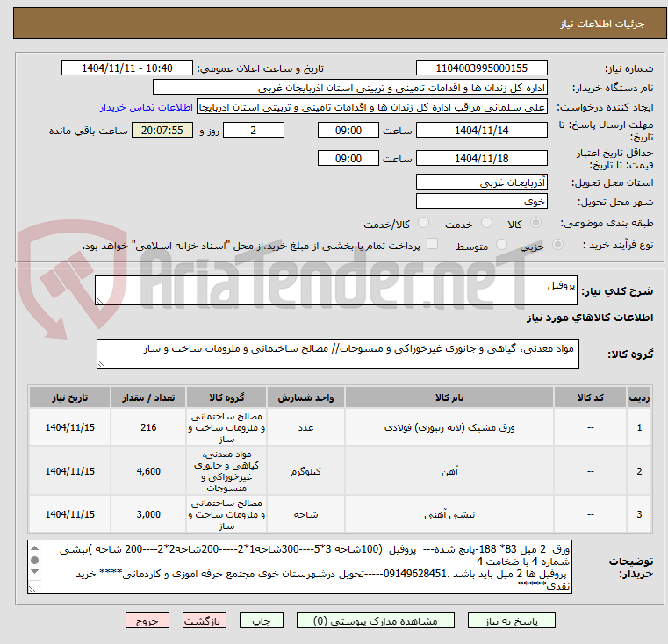The width and height of the screenshot is (668, 644).
Task: Click the استان محل تحویل field
Action: pos(481,182)
